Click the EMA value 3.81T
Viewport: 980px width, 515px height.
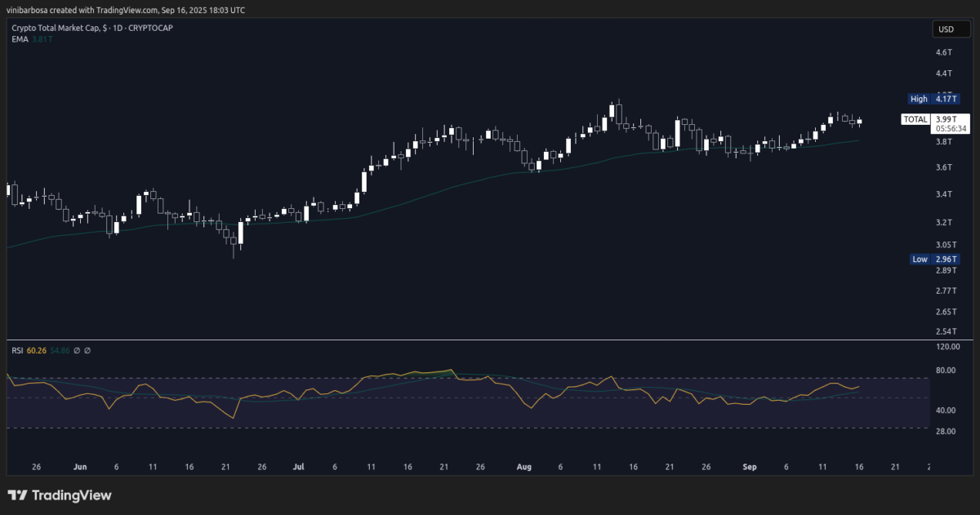tap(41, 38)
